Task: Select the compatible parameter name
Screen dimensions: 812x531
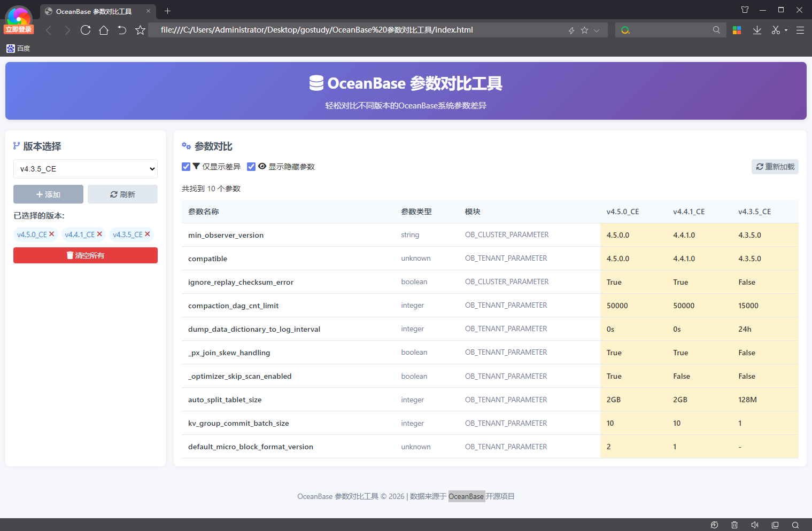Action: click(x=207, y=259)
